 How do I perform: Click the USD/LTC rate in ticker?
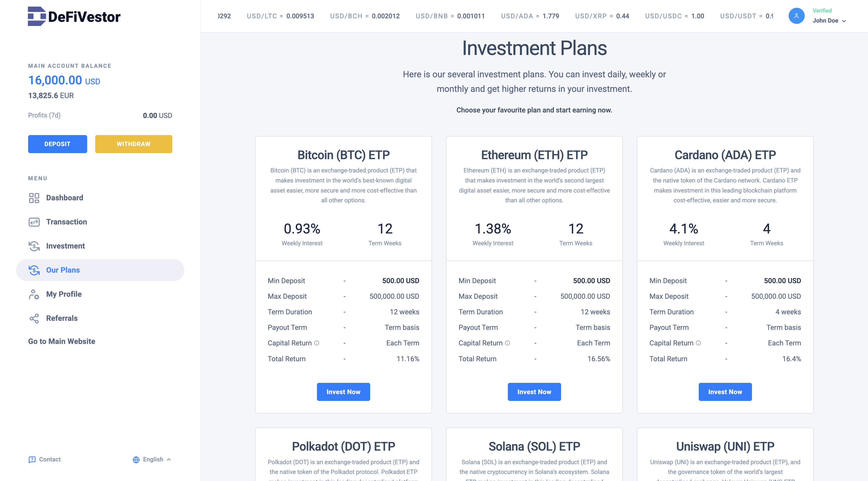pyautogui.click(x=280, y=16)
